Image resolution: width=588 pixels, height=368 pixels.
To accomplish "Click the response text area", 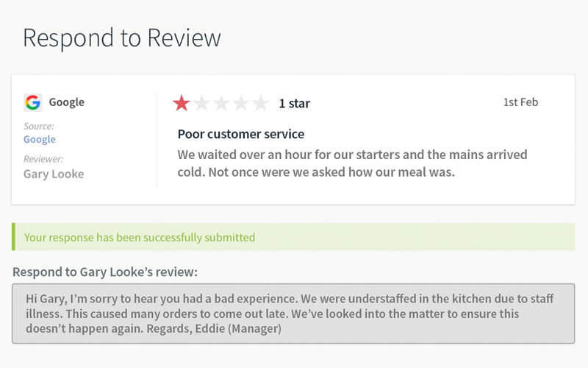I will click(293, 314).
